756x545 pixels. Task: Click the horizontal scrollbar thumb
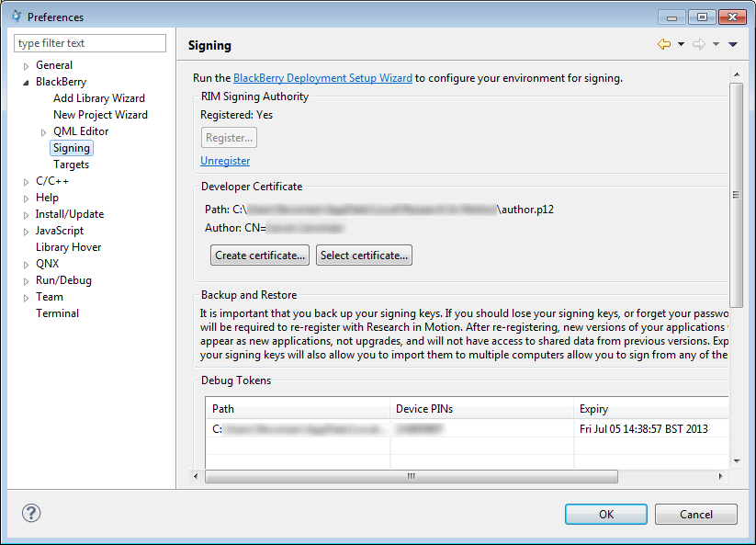click(x=412, y=476)
